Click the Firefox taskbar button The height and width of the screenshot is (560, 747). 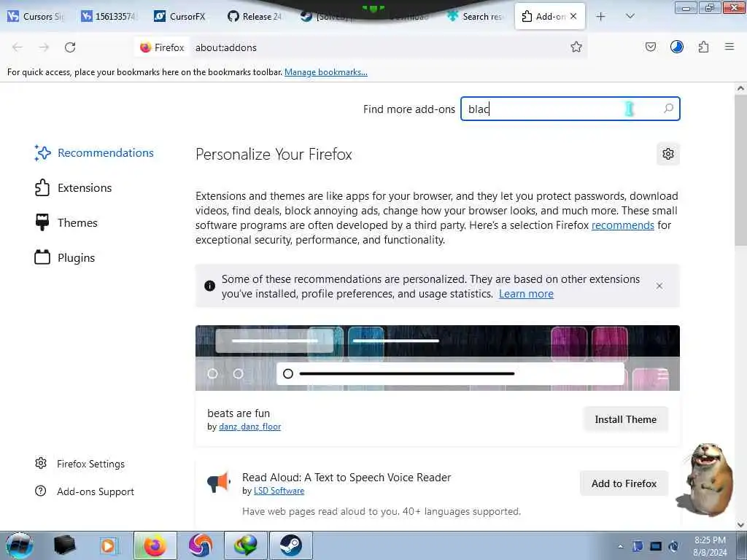coord(155,545)
